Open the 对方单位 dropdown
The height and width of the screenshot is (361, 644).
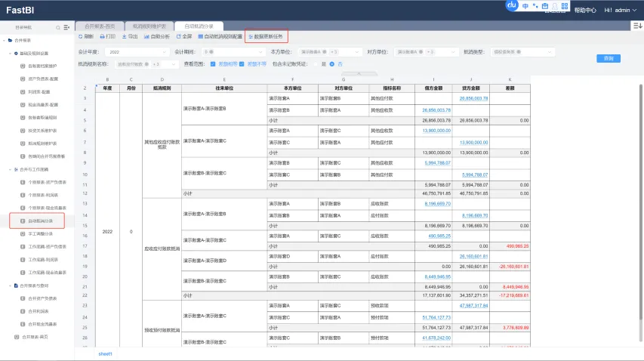[426, 52]
